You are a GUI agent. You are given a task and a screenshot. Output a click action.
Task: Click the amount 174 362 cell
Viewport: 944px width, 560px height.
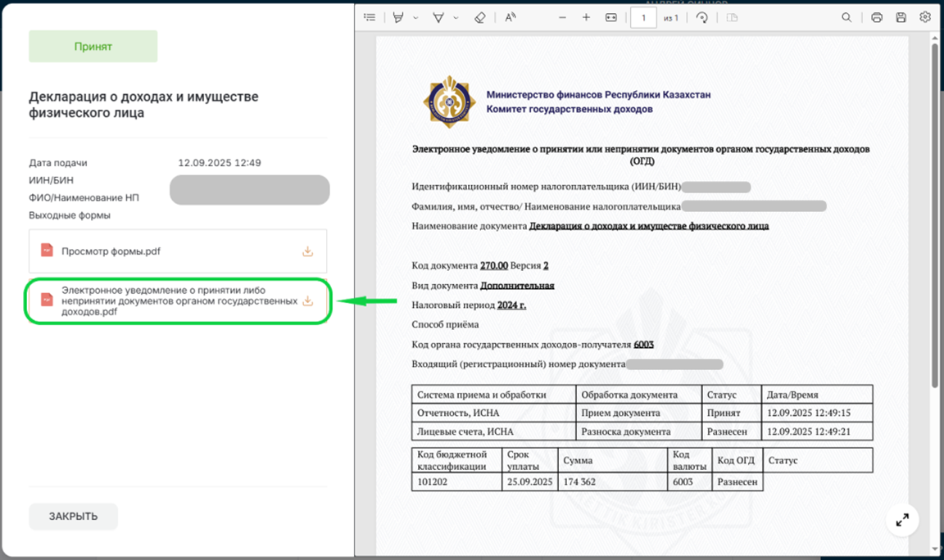click(x=613, y=481)
